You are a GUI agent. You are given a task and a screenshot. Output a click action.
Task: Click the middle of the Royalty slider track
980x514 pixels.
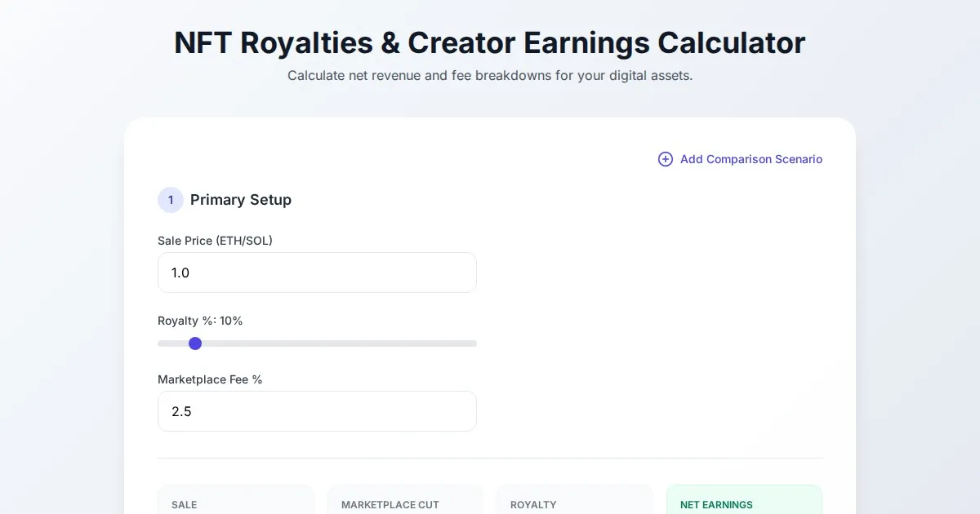[317, 343]
